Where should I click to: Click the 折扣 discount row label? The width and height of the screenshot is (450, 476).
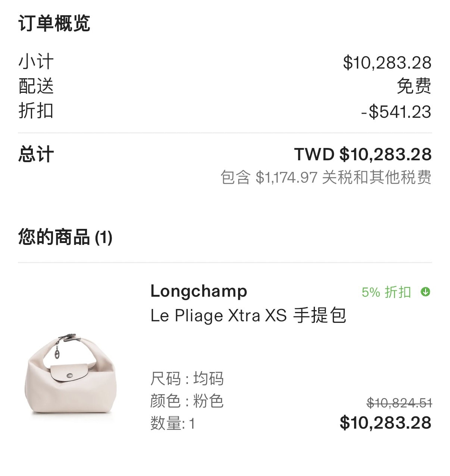pyautogui.click(x=36, y=111)
